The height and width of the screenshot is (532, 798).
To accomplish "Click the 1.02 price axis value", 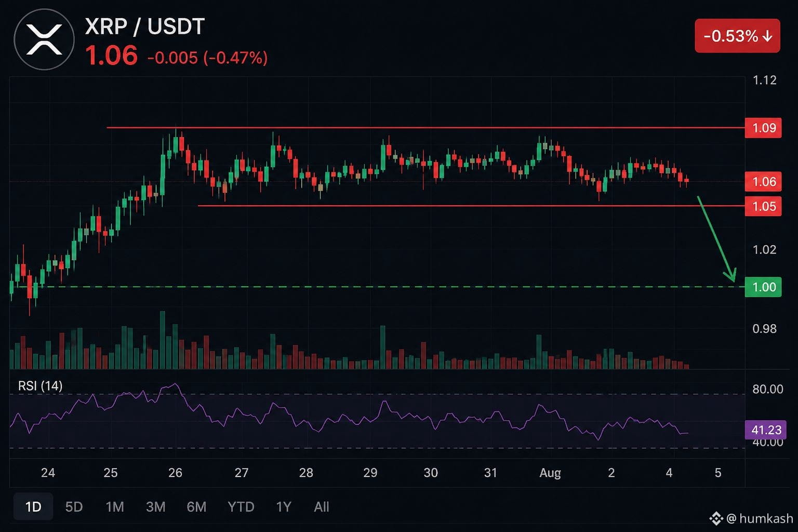I will pyautogui.click(x=764, y=249).
